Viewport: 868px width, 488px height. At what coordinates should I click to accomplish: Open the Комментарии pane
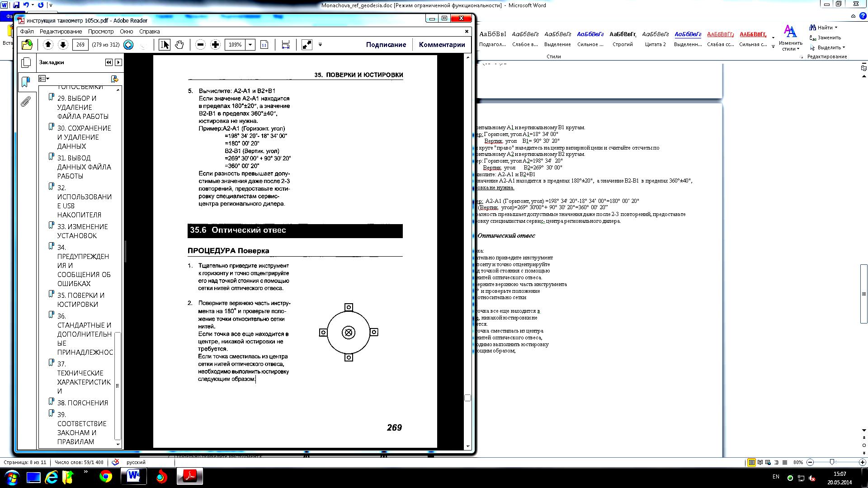pos(442,45)
